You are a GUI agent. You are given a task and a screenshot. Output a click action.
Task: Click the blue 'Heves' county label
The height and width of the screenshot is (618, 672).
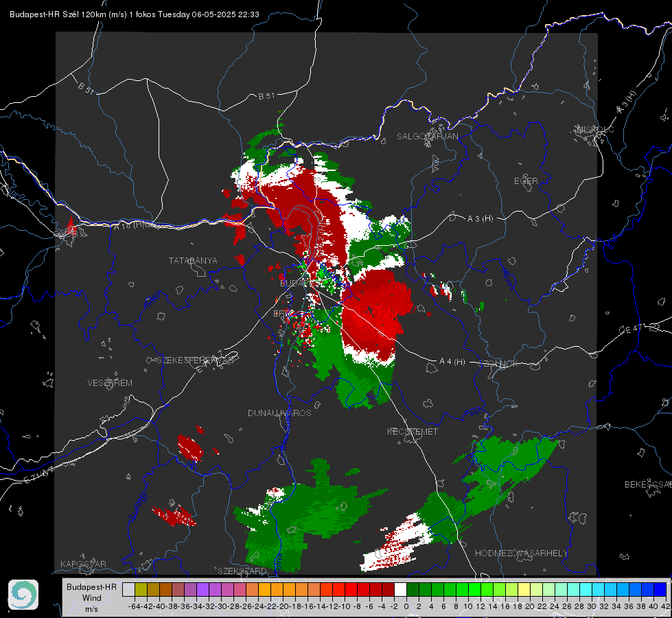click(x=507, y=279)
